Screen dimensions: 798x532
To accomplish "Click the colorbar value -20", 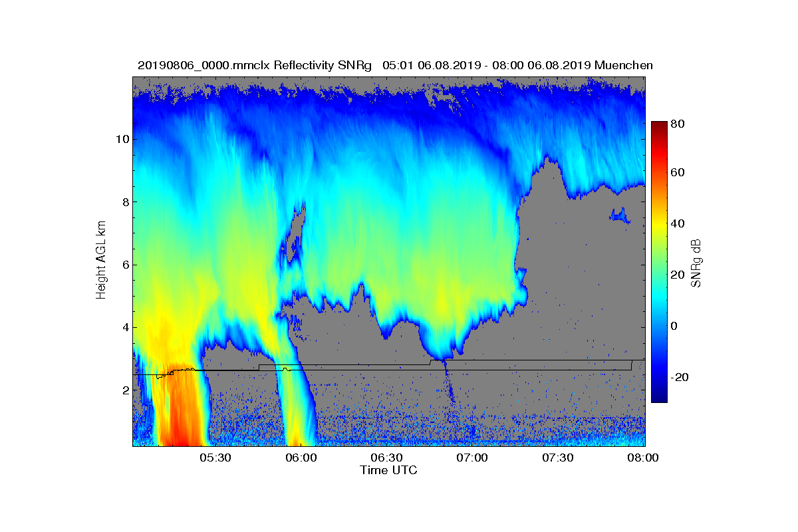I will (680, 377).
